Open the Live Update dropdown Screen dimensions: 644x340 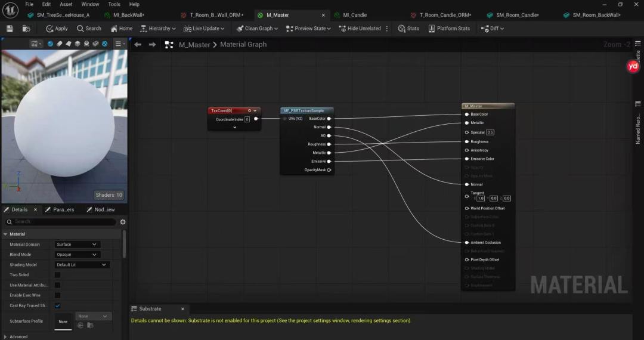coord(204,29)
